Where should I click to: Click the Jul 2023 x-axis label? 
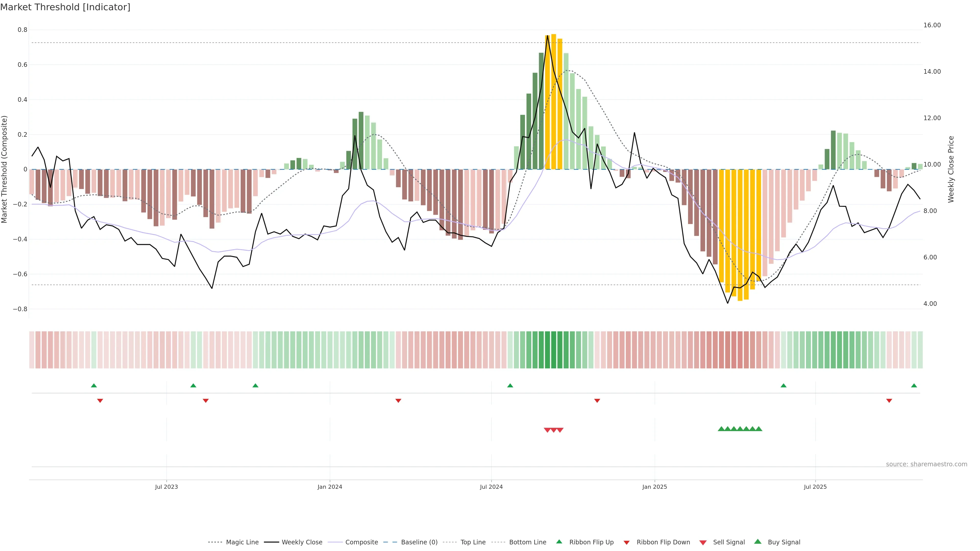(166, 487)
